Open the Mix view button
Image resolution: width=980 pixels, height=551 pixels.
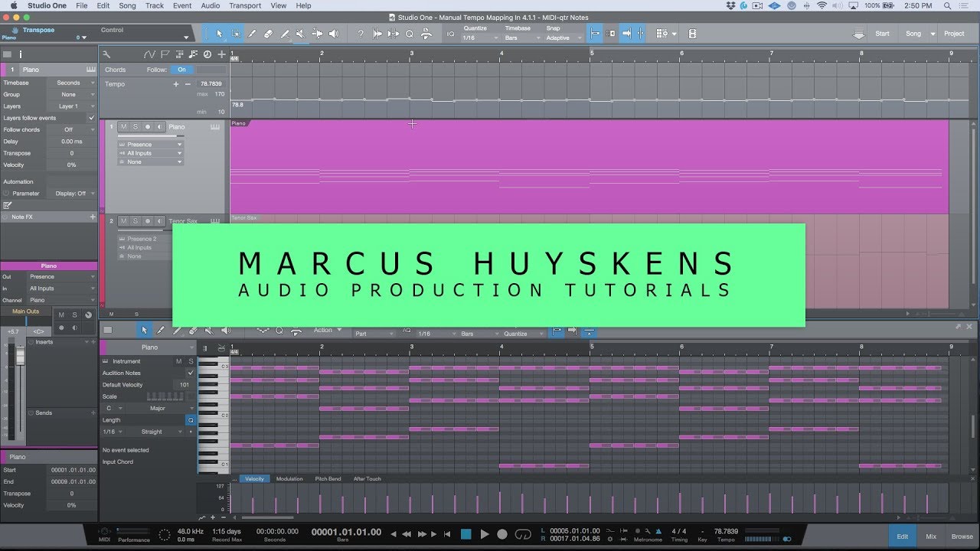click(x=931, y=536)
